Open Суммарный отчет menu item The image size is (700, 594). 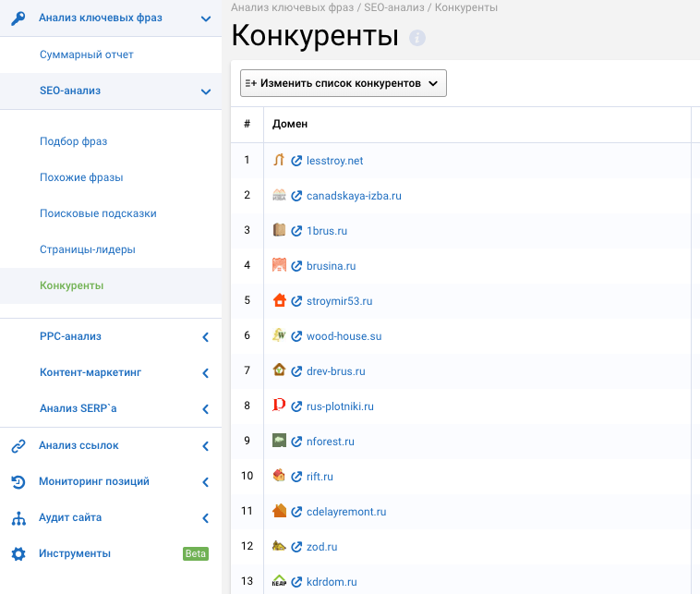click(87, 55)
